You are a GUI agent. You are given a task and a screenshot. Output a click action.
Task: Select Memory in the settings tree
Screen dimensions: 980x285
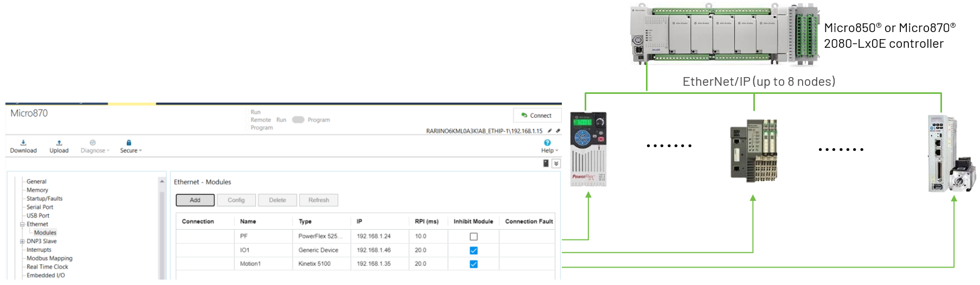tap(37, 190)
